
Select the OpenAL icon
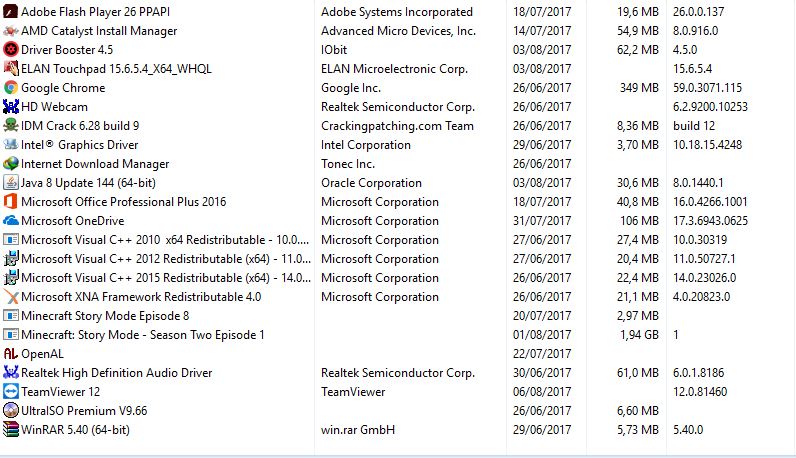[x=11, y=354]
